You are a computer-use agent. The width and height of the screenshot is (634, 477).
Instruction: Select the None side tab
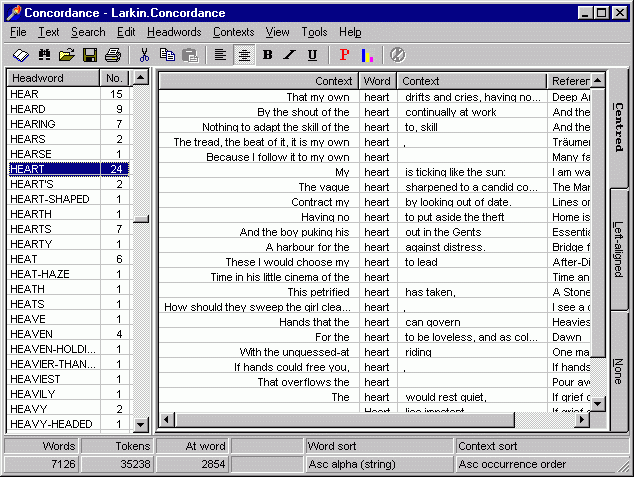pyautogui.click(x=619, y=370)
